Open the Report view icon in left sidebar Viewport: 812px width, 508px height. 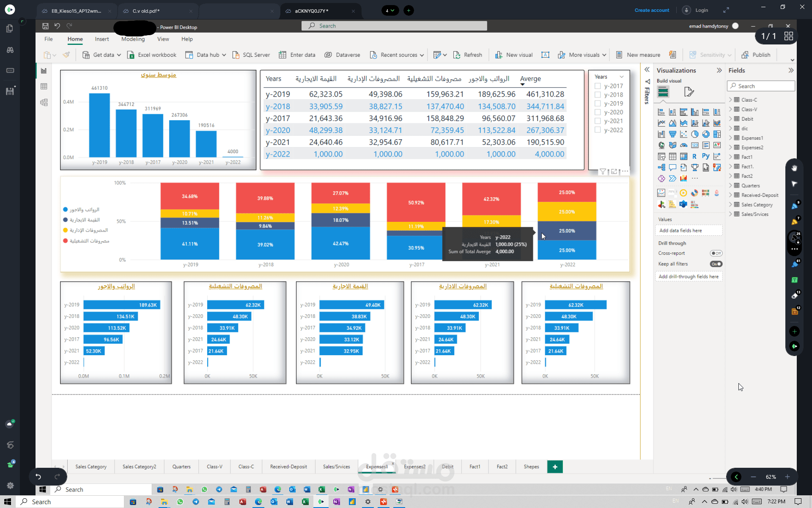coord(44,71)
